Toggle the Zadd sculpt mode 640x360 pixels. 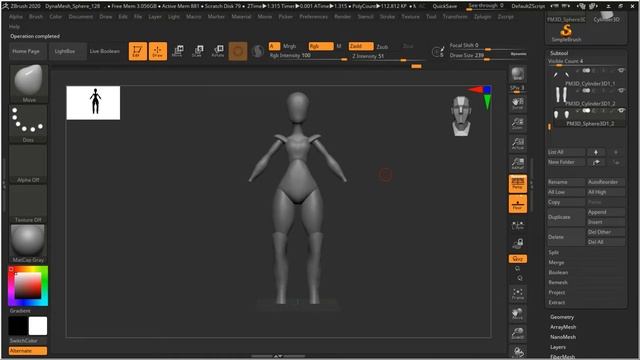[361, 46]
